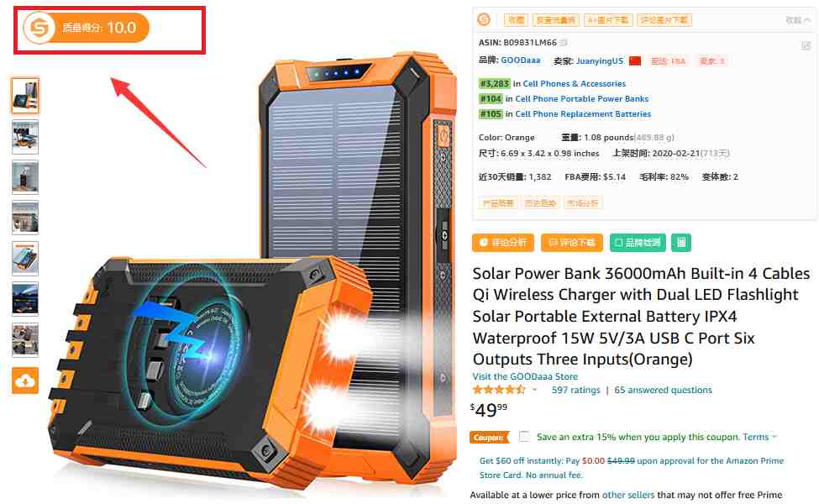Screen dimensions: 819x504
Task: Click the round orange logo atop the ASIN panel
Action: (484, 20)
